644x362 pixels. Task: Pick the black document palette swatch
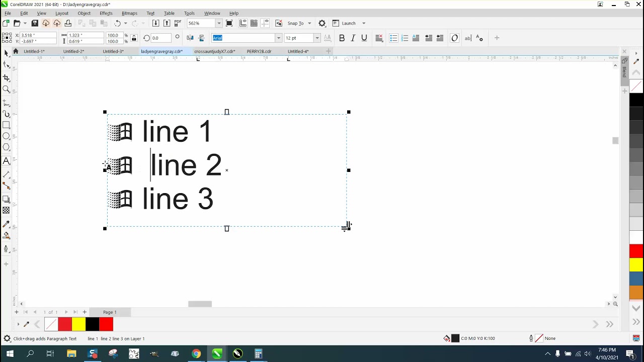(x=92, y=324)
